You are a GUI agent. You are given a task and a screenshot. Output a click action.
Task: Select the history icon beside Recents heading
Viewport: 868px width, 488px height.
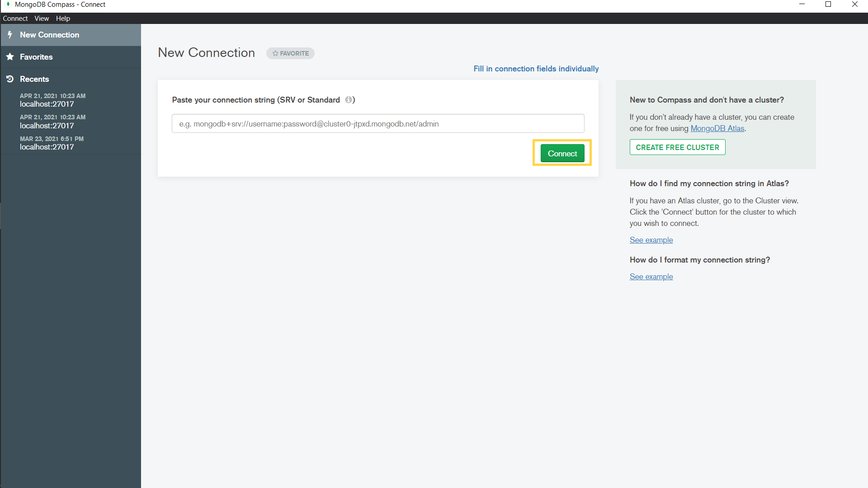tap(10, 79)
